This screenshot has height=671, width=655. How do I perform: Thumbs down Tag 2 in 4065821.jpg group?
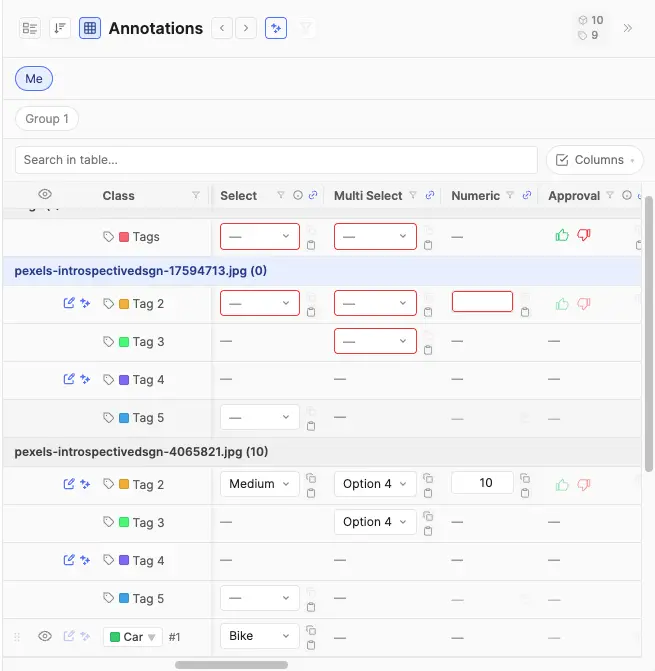(x=584, y=485)
